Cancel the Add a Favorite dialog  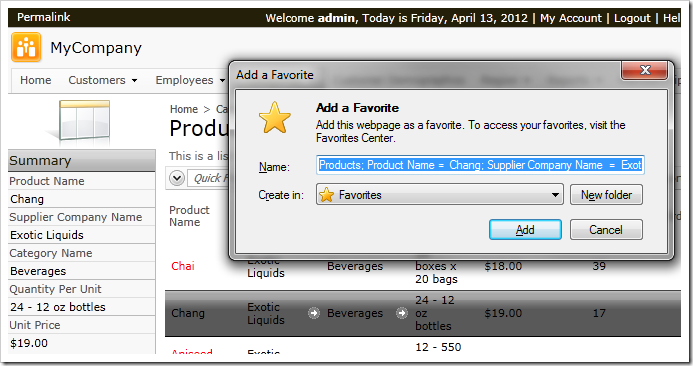[606, 230]
